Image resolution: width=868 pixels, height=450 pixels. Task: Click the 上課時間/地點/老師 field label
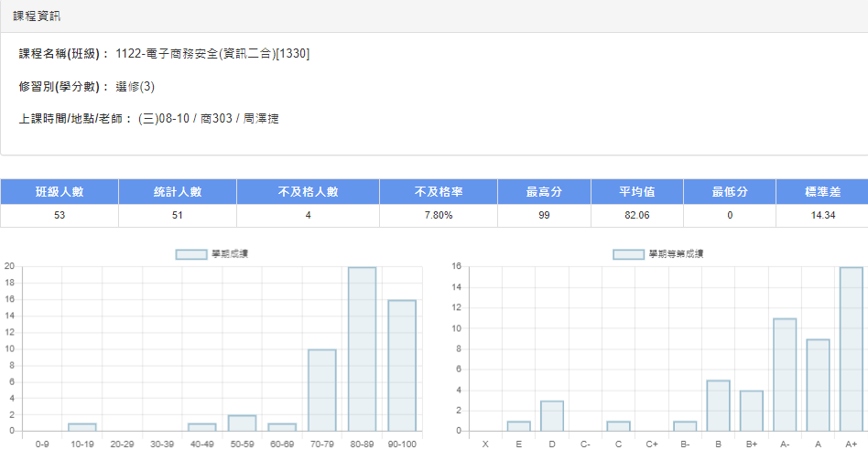click(x=75, y=119)
